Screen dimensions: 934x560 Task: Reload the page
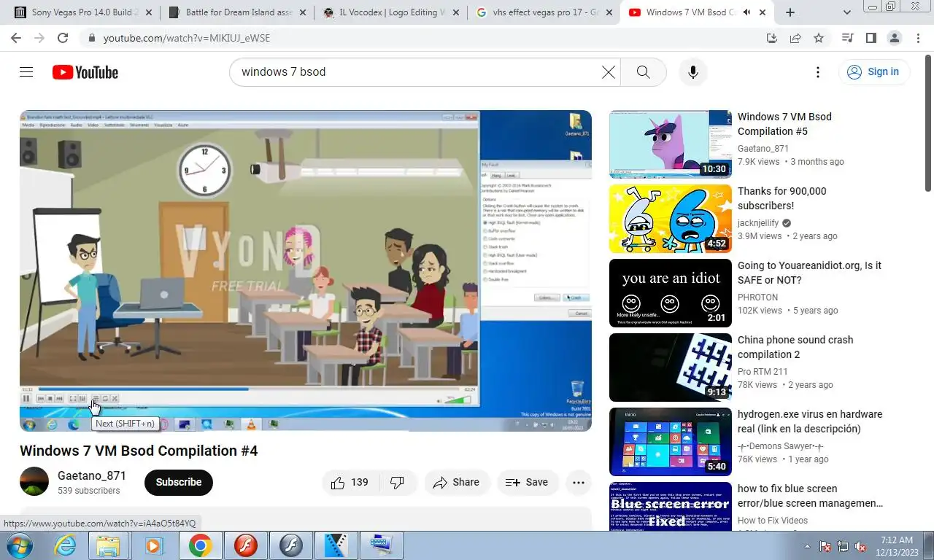point(63,38)
